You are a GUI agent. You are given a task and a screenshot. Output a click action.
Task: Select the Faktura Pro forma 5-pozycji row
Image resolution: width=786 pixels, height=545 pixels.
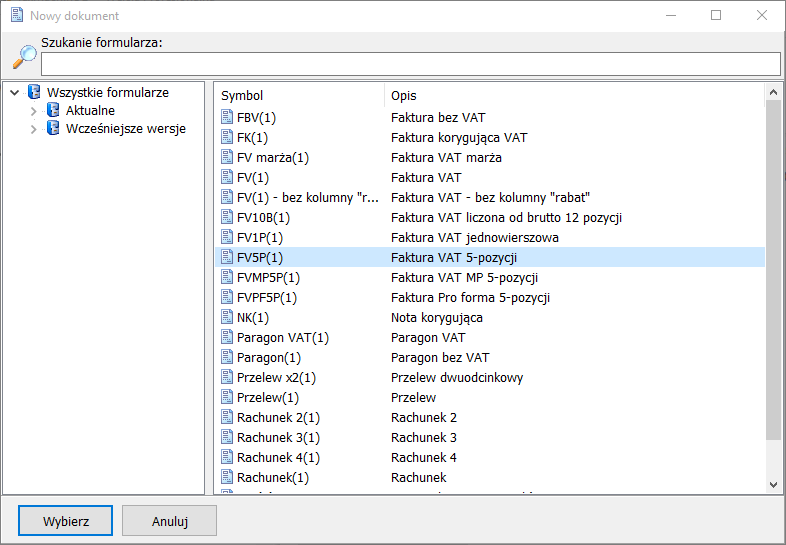(470, 298)
